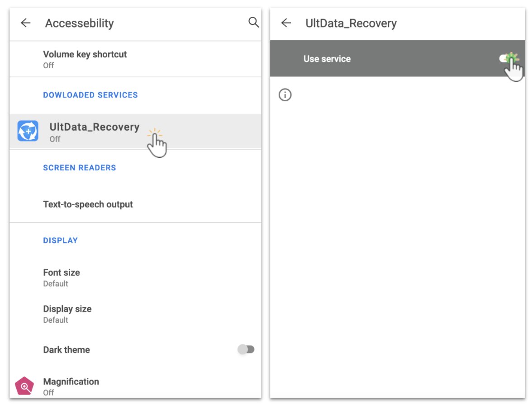Toggle the Use service switch
Screen dimensions: 532x404
[x=508, y=59]
